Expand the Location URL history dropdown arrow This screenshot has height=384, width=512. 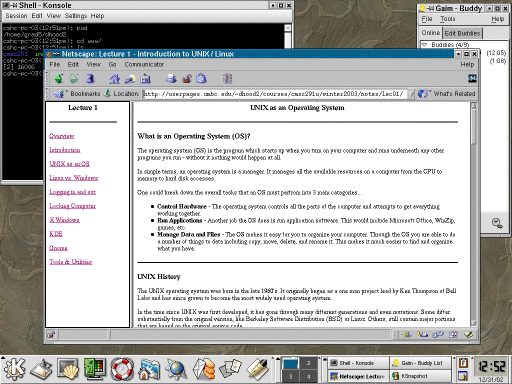(411, 94)
